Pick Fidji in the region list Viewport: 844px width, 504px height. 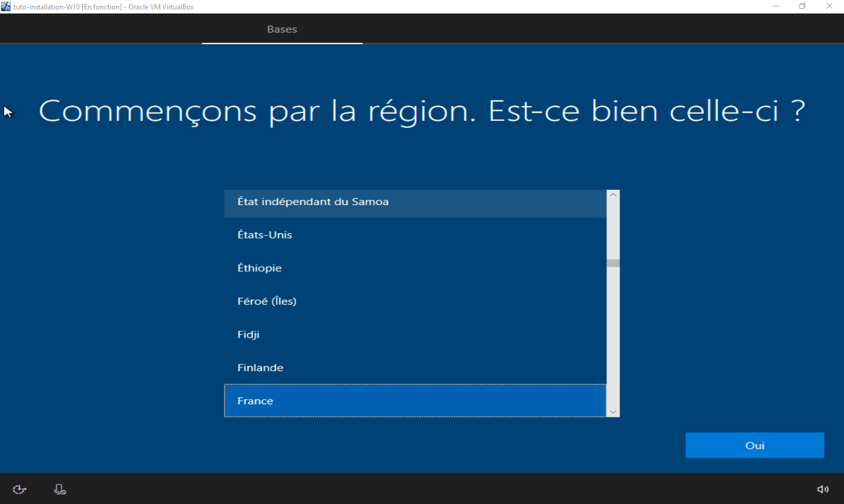(x=415, y=335)
